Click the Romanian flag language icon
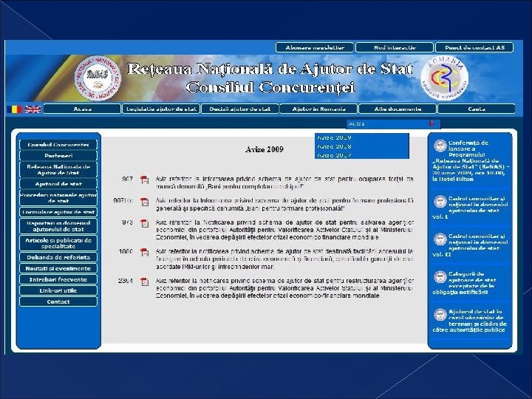 tap(14, 109)
